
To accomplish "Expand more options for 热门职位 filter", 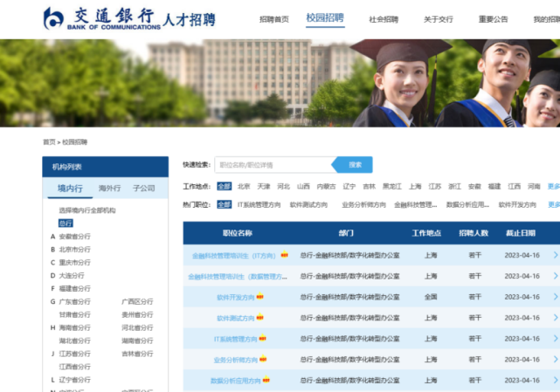I will [554, 204].
